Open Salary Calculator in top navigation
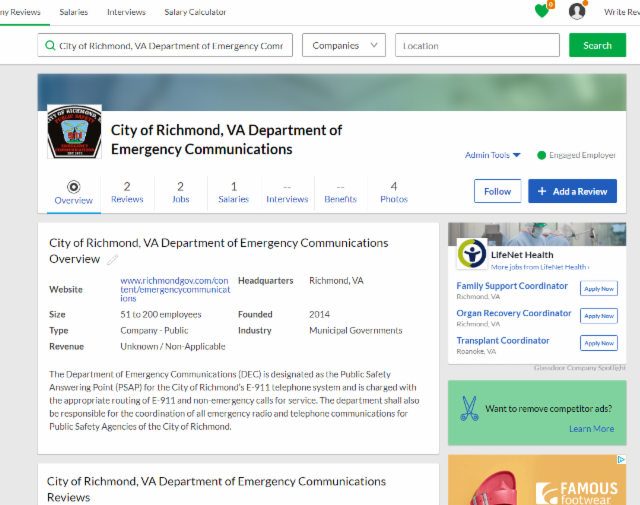This screenshot has width=640, height=505. 194,12
